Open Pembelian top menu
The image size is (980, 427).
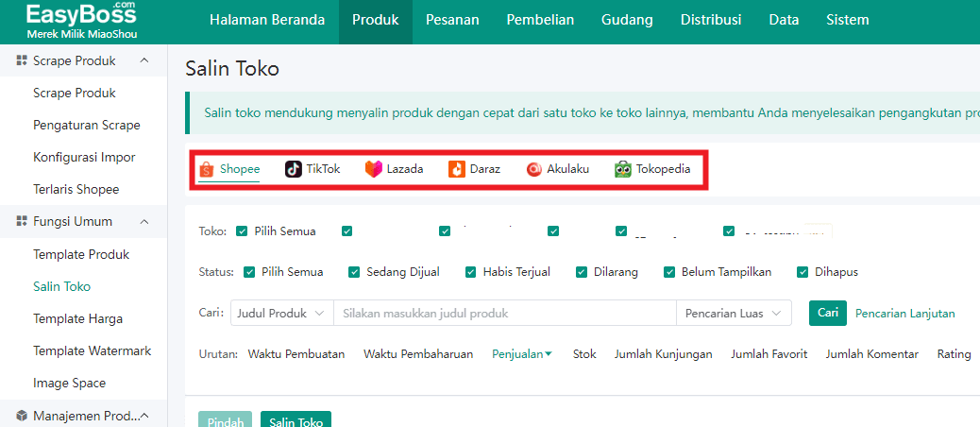pyautogui.click(x=540, y=20)
